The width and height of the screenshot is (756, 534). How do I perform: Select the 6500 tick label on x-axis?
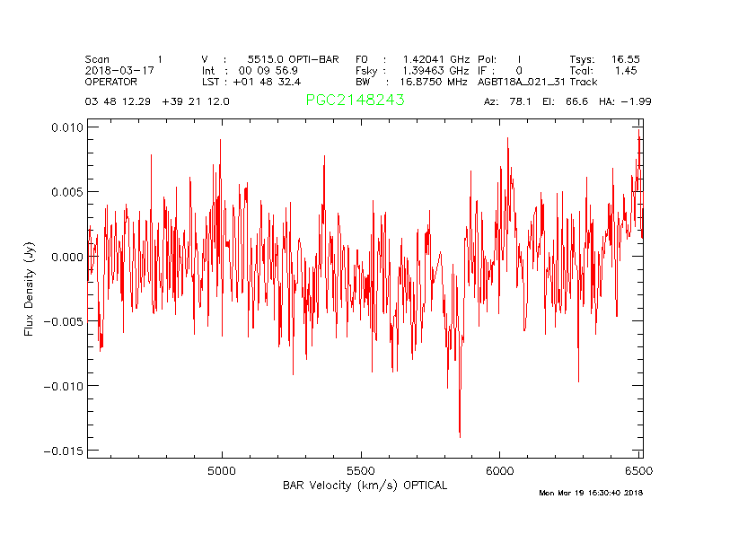click(636, 470)
